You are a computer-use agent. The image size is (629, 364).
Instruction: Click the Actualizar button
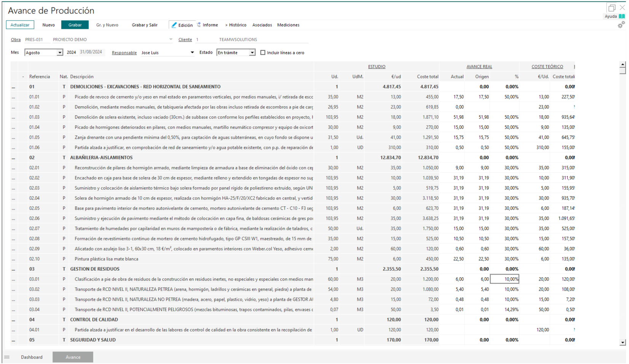tap(20, 25)
